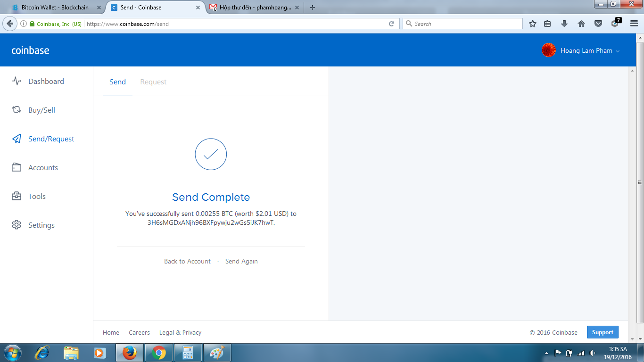Open Google Chrome from the taskbar

click(x=159, y=353)
